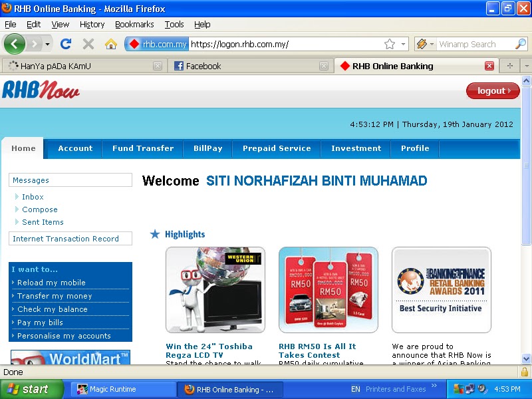Go back with the green back arrow
532x399 pixels.
click(14, 44)
